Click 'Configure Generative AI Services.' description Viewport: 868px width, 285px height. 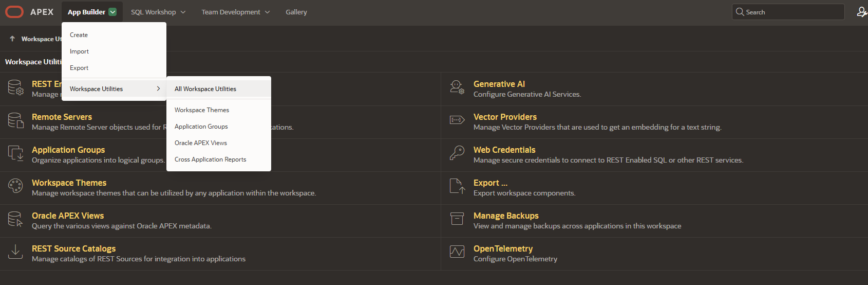[527, 94]
